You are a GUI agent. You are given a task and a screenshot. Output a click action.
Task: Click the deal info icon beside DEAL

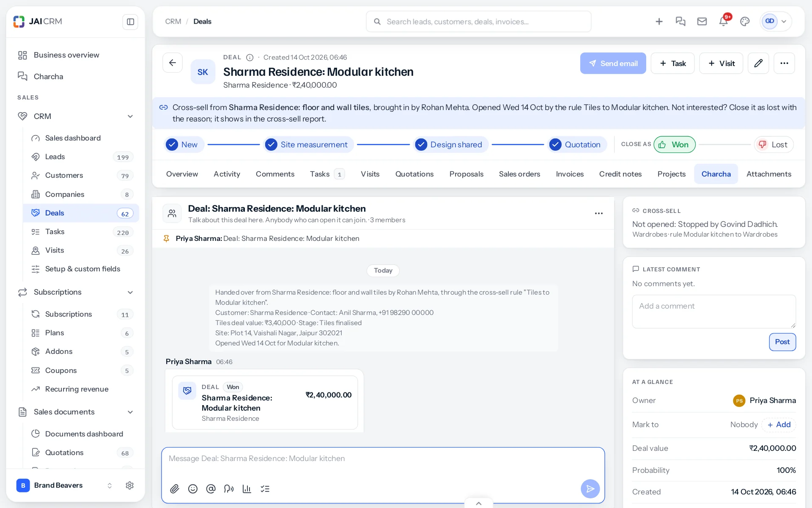(x=250, y=58)
